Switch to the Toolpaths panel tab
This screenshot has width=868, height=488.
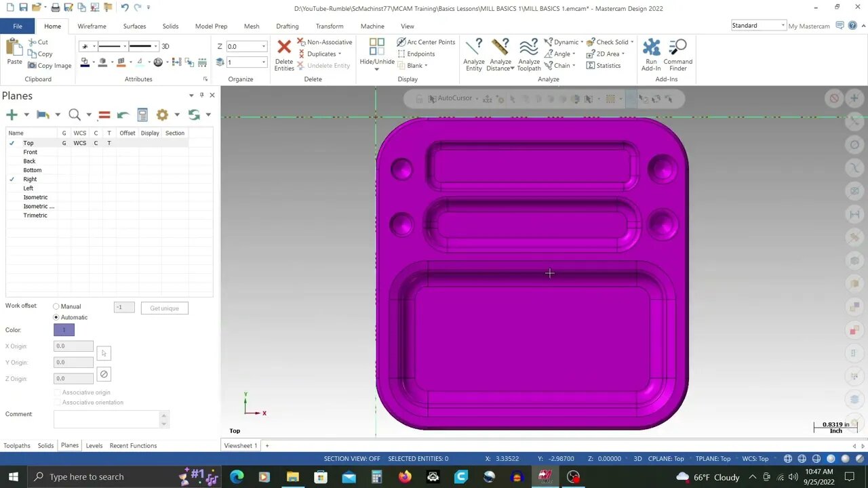pyautogui.click(x=17, y=445)
